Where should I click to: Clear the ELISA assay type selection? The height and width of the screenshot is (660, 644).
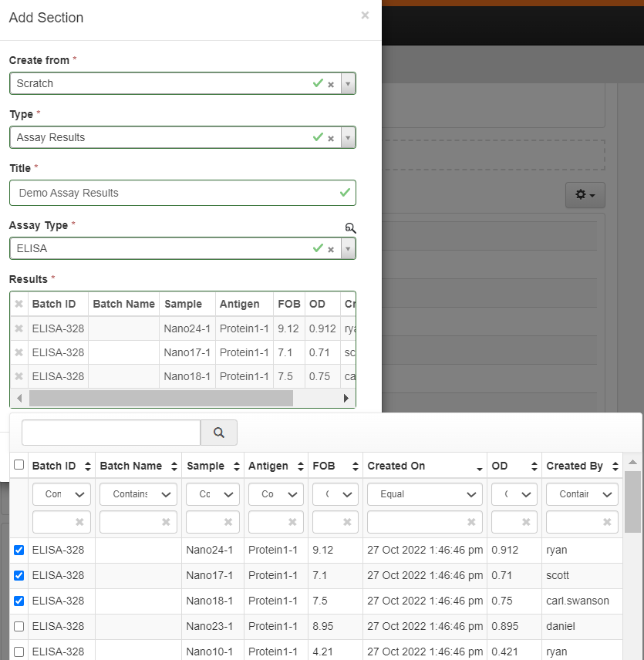click(x=331, y=249)
